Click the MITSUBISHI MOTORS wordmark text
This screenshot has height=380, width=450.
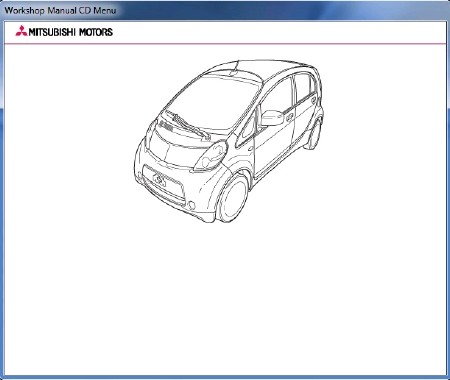tap(71, 32)
